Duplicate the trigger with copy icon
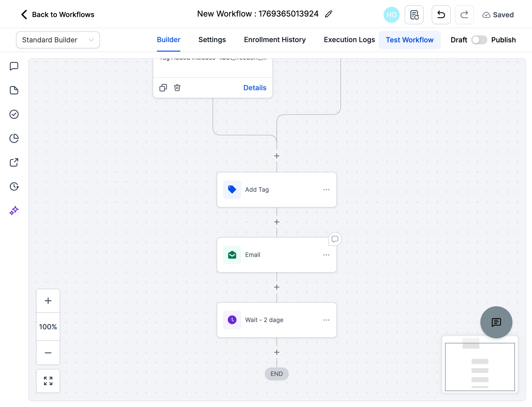532x407 pixels. [x=163, y=88]
